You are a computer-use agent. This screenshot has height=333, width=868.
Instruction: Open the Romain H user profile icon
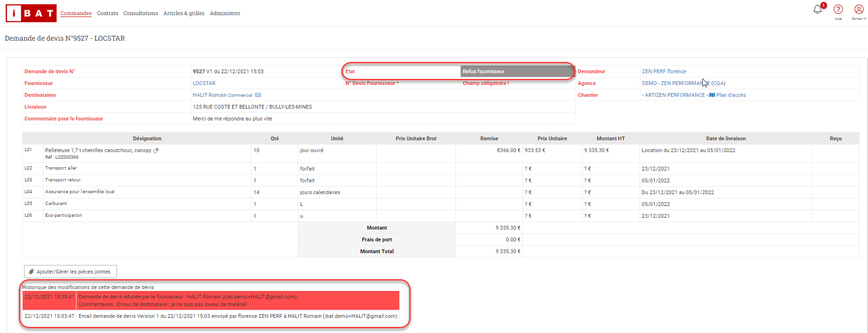tap(859, 9)
